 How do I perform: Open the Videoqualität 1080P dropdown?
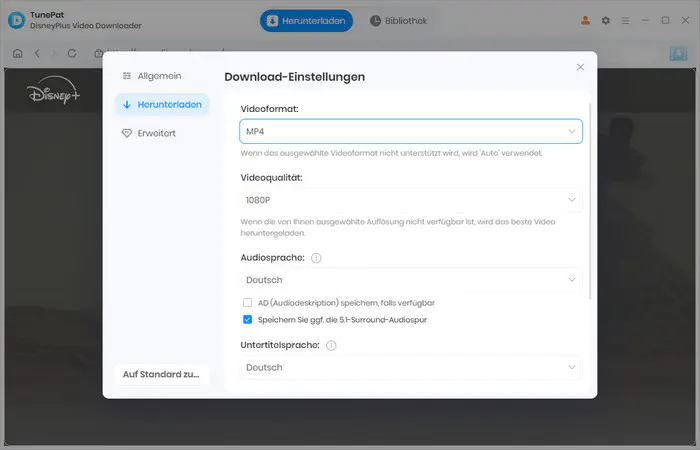coord(411,200)
